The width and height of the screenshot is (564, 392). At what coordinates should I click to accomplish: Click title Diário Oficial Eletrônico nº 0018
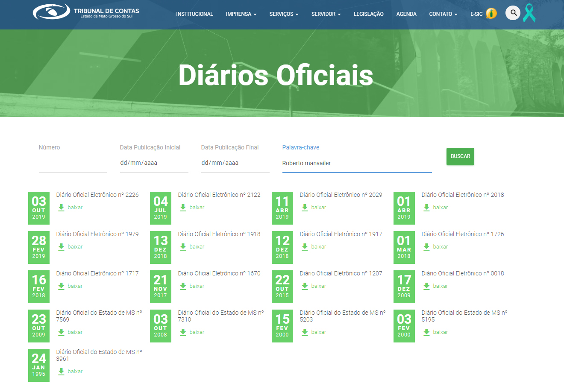click(x=463, y=273)
